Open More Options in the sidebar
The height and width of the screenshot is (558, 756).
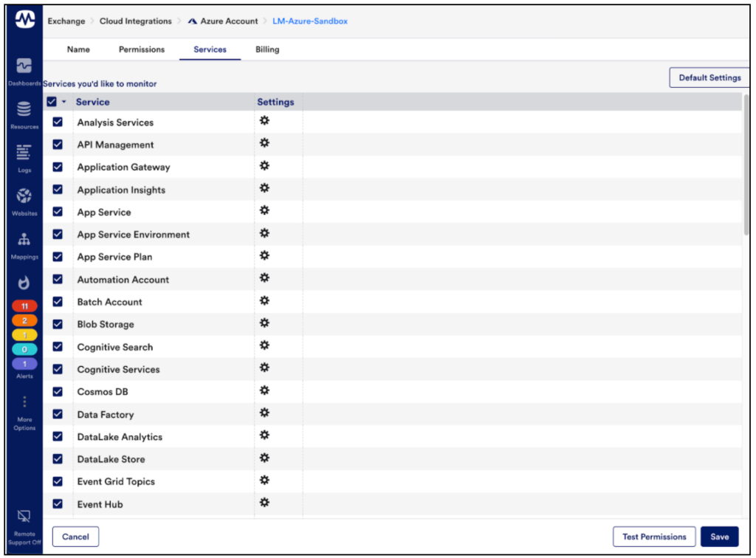(24, 413)
